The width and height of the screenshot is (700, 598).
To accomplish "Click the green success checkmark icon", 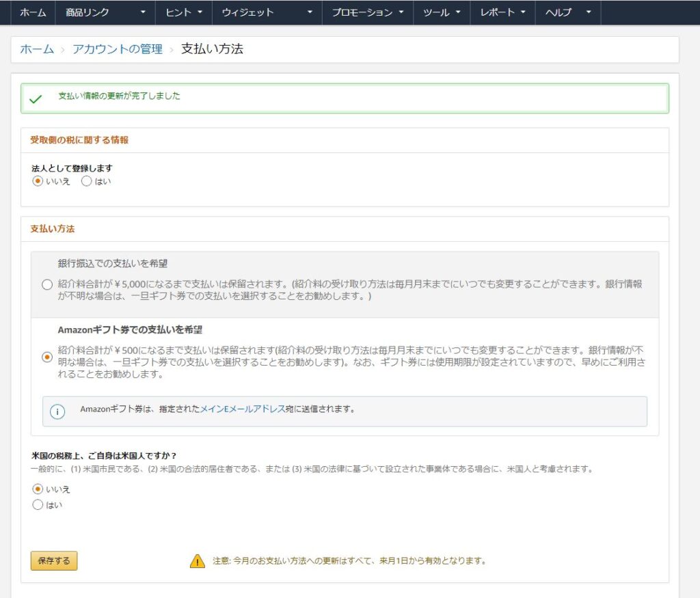I will pos(36,98).
